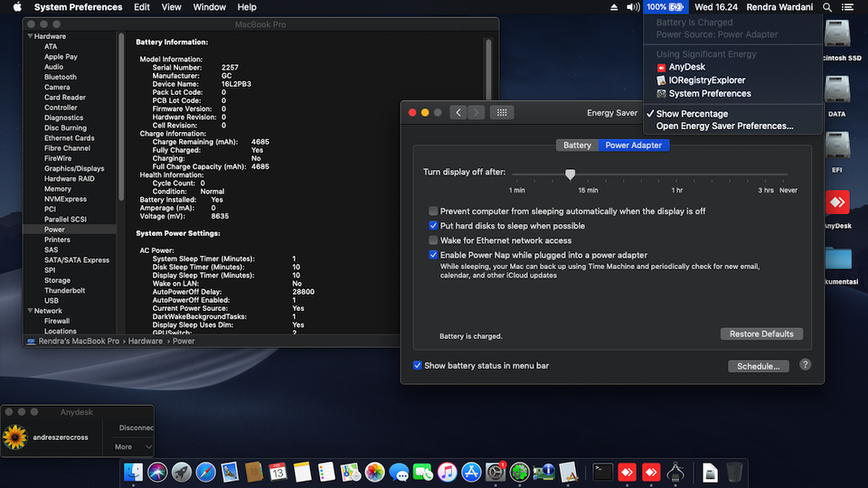Select Memory in Hardware list
Image resolution: width=868 pixels, height=488 pixels.
[x=58, y=189]
